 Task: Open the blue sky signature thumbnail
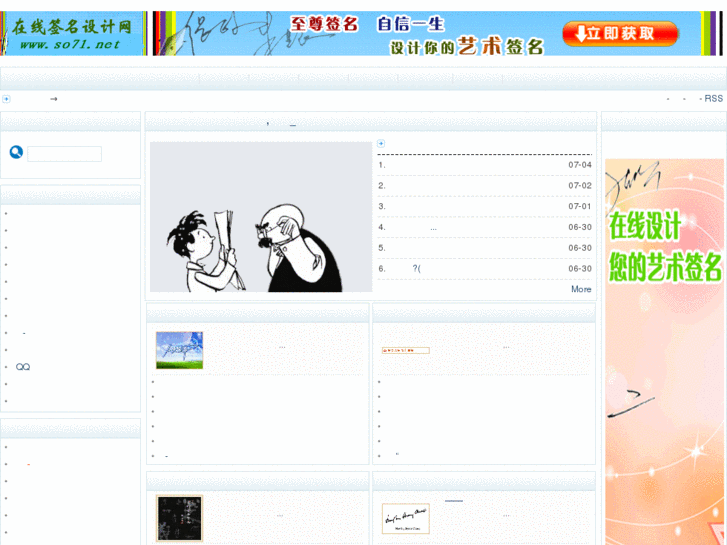point(179,350)
